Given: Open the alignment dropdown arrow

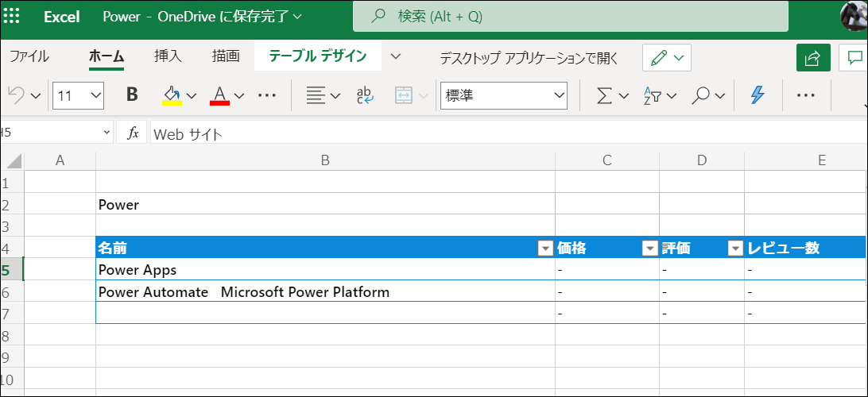Looking at the screenshot, I should tap(335, 95).
